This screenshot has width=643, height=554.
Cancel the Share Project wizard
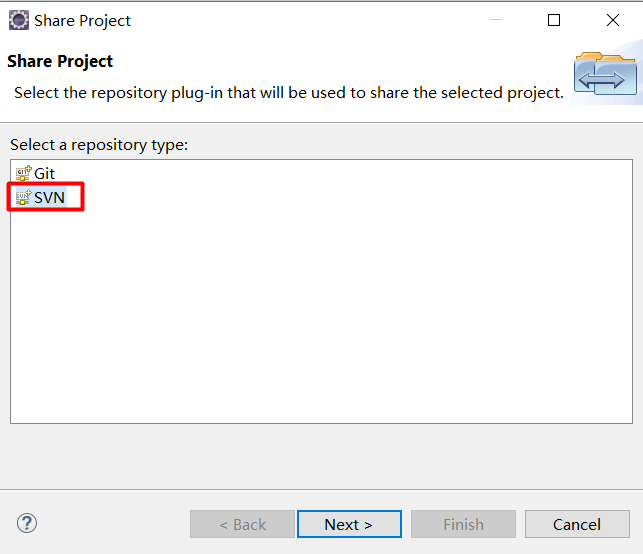577,524
